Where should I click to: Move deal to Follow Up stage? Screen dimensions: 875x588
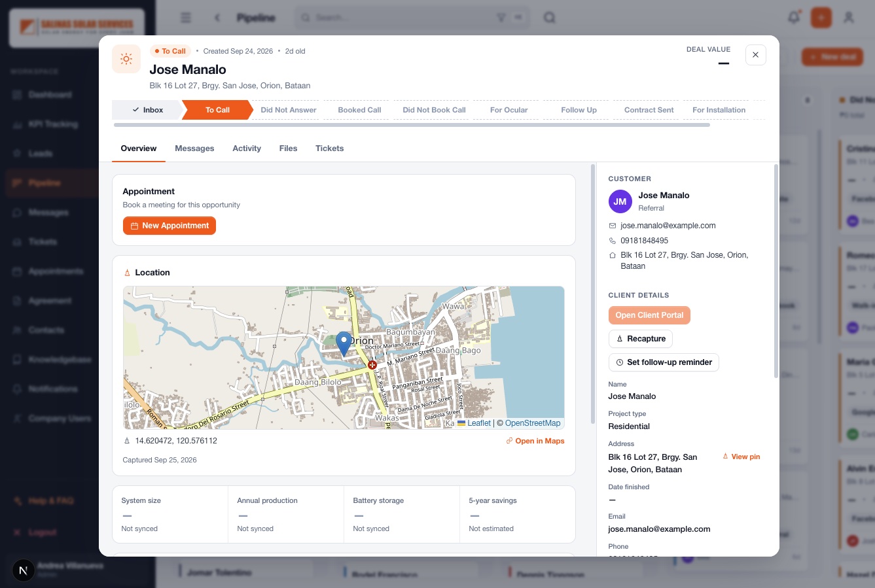pos(579,110)
